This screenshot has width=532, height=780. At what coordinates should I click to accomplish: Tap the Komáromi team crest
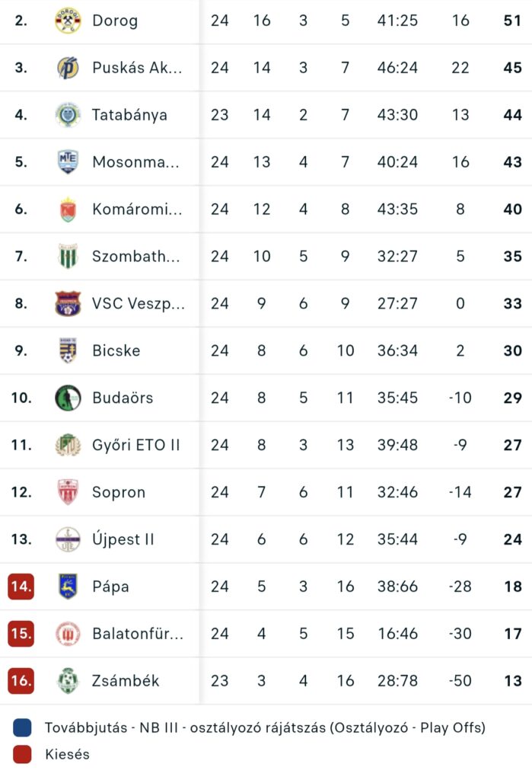tap(68, 209)
